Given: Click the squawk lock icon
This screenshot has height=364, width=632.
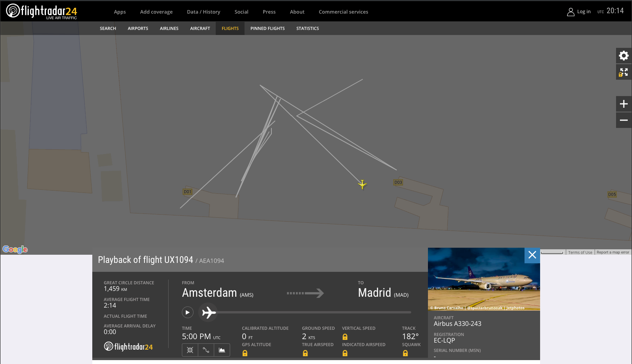Looking at the screenshot, I should (405, 353).
